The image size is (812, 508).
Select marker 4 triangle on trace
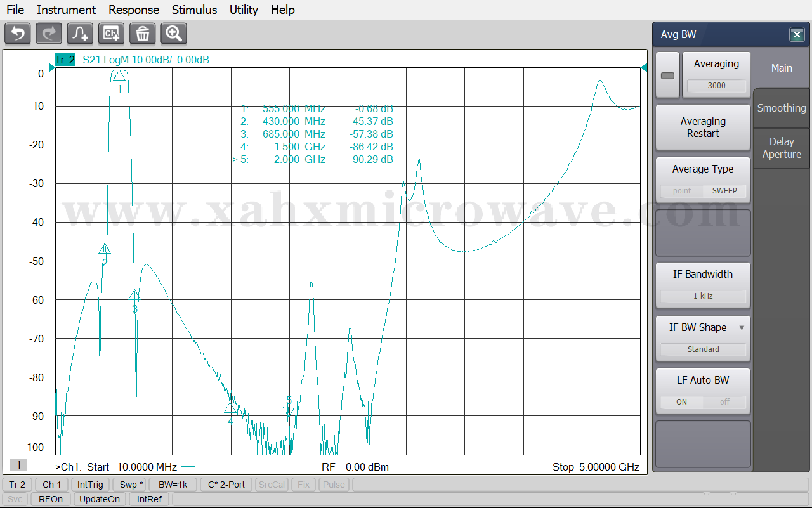[231, 407]
